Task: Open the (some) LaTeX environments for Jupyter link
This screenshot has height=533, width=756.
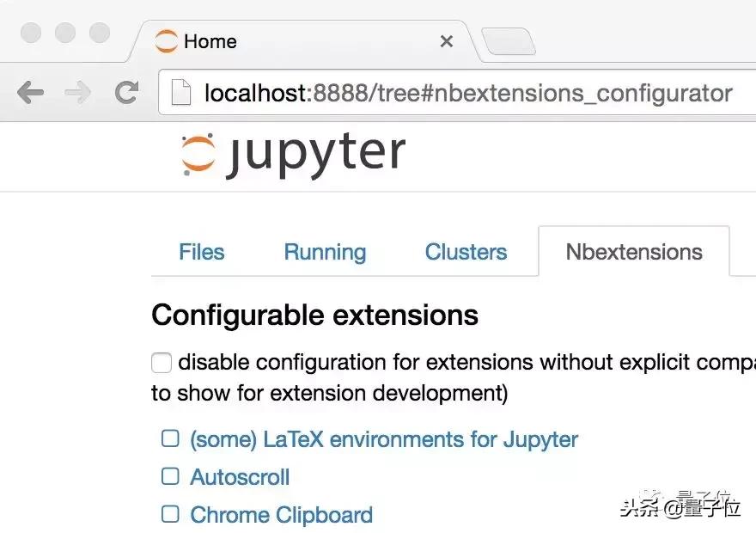Action: pos(384,440)
